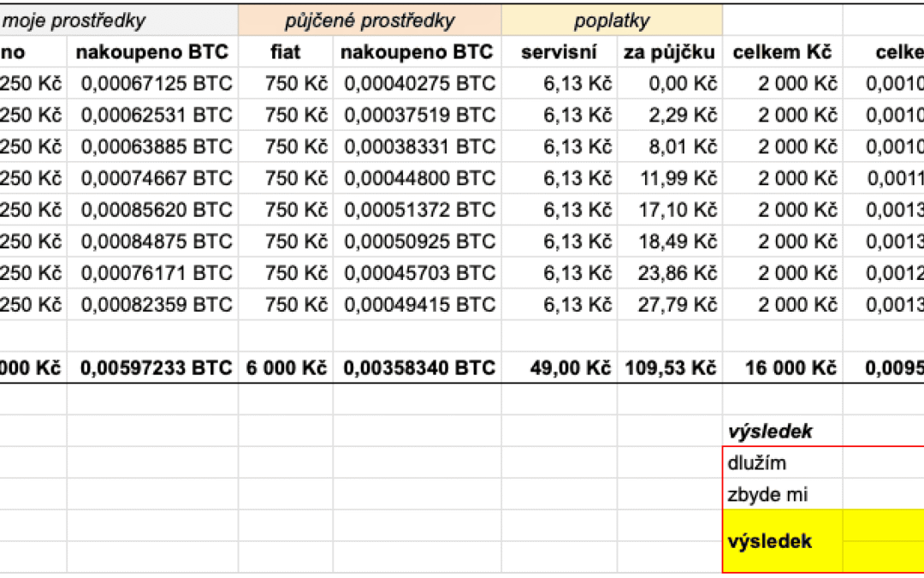Click the bold total 6 000 Kč
This screenshot has height=578, width=924.
(287, 368)
